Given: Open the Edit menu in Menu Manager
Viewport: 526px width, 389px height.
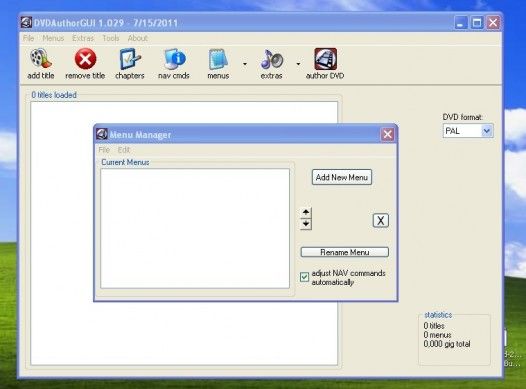Looking at the screenshot, I should pos(123,150).
